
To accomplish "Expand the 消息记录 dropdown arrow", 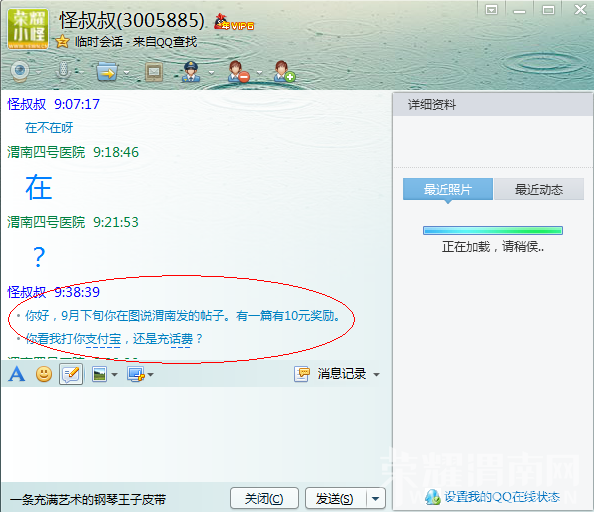I will click(377, 375).
